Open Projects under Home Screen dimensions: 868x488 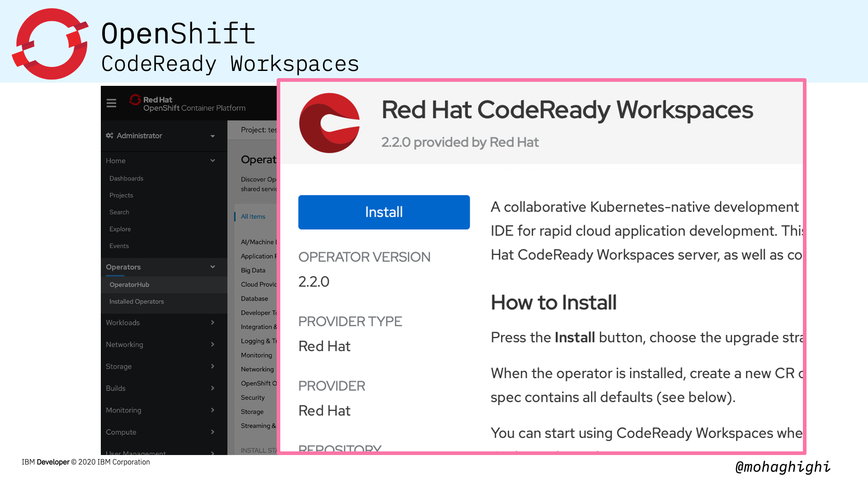(121, 195)
